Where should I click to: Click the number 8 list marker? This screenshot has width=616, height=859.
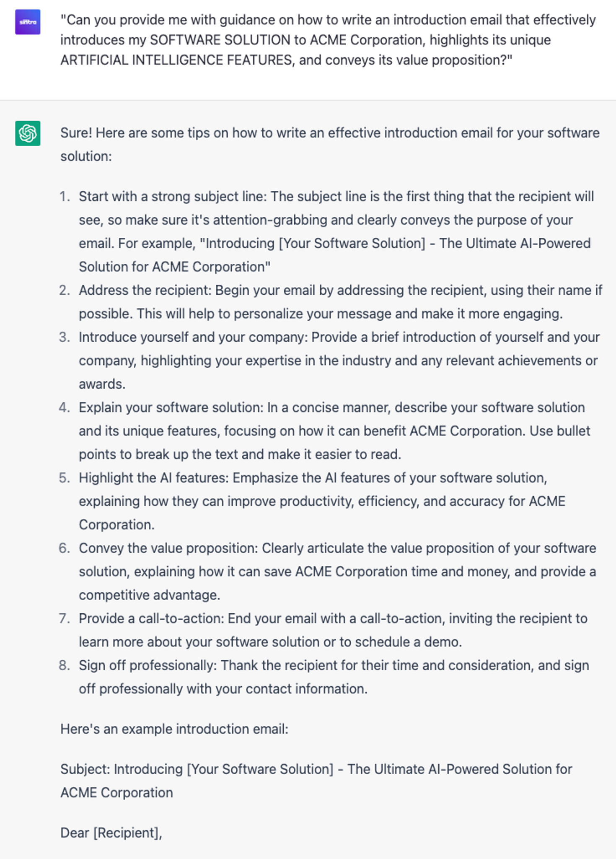(x=65, y=665)
